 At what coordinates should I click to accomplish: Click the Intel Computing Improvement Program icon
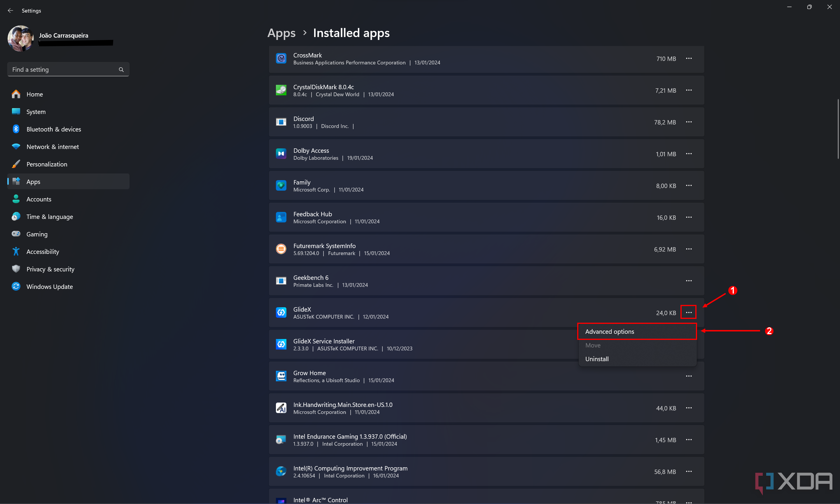pyautogui.click(x=281, y=471)
